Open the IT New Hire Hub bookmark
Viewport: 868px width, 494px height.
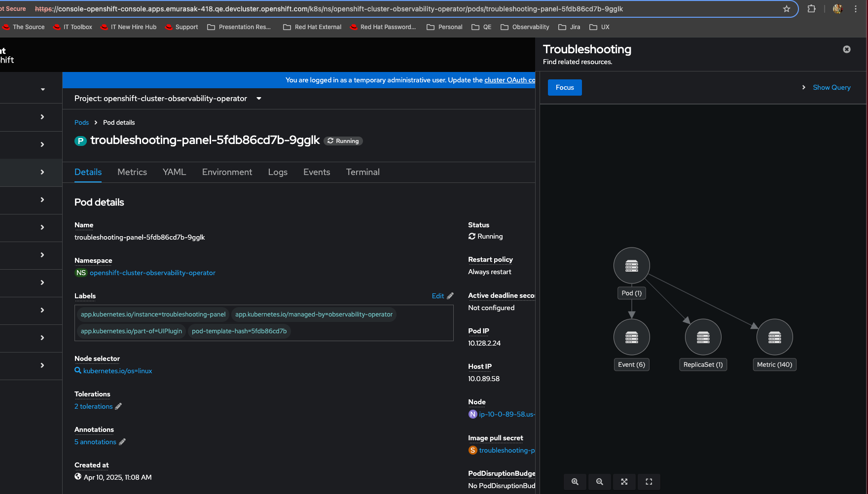pyautogui.click(x=128, y=27)
